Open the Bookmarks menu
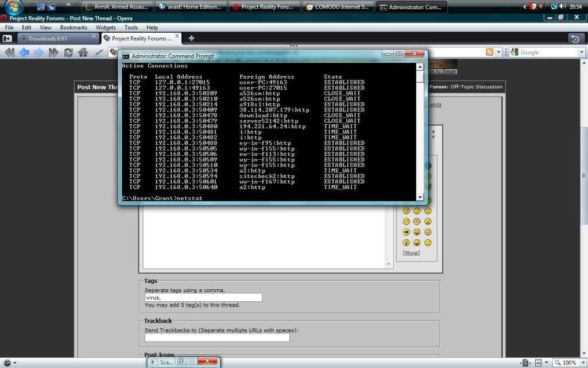588x368 pixels. (x=73, y=27)
